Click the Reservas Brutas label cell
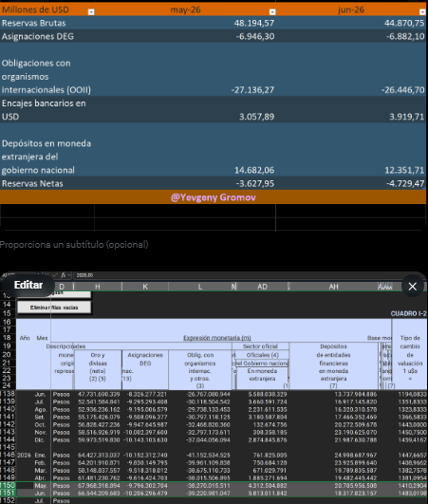This screenshot has width=428, height=504. pos(34,23)
